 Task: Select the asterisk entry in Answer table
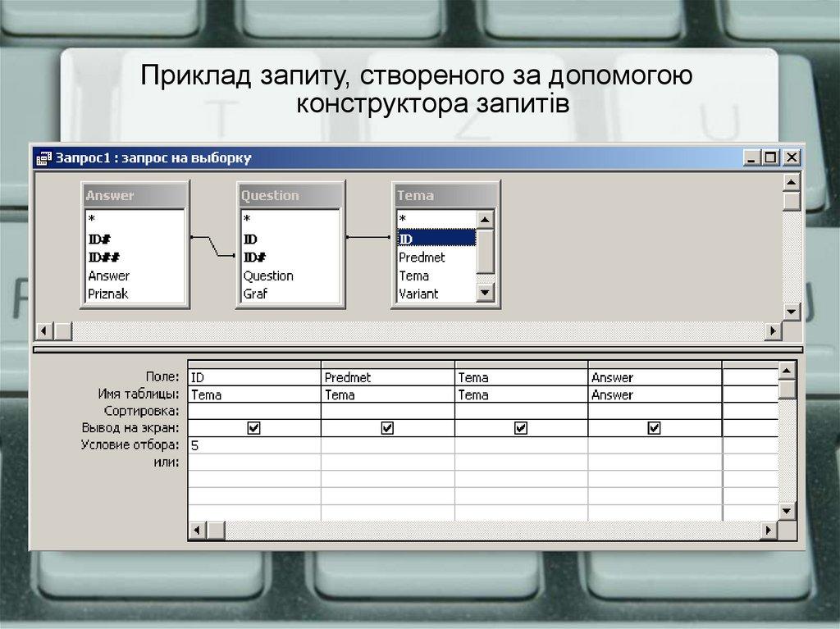[90, 218]
